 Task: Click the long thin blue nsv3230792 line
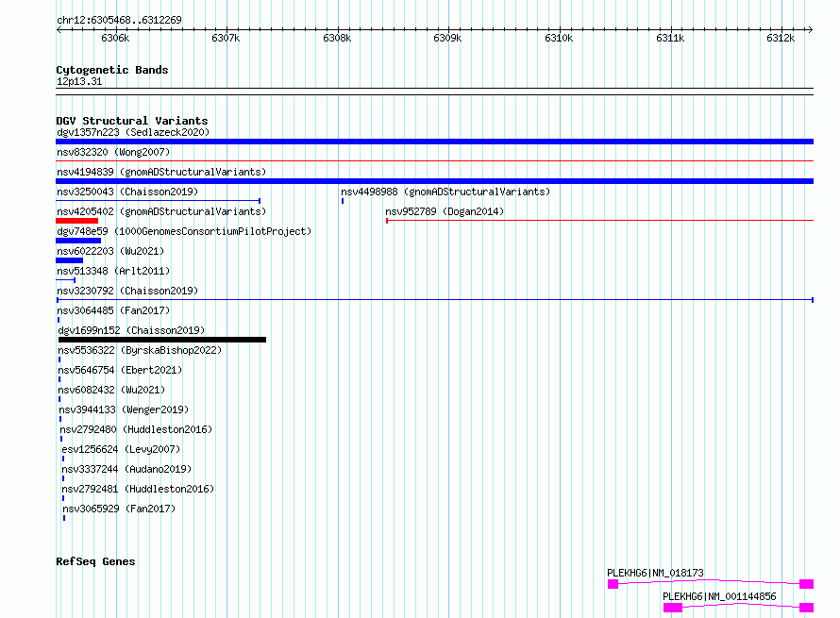pyautogui.click(x=435, y=300)
